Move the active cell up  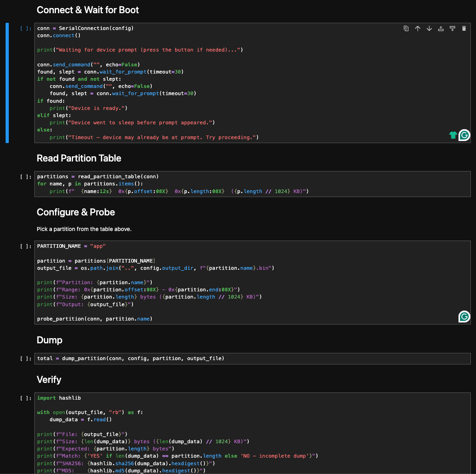click(418, 28)
